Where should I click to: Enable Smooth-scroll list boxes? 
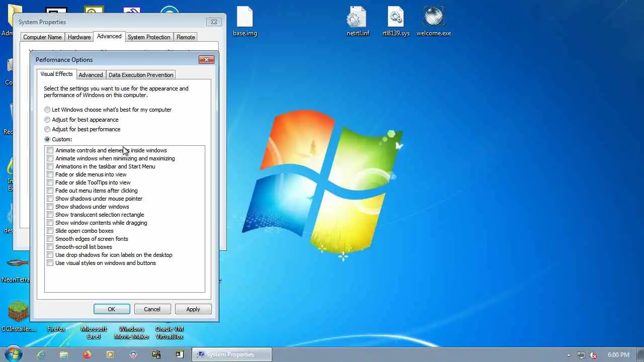tap(50, 247)
